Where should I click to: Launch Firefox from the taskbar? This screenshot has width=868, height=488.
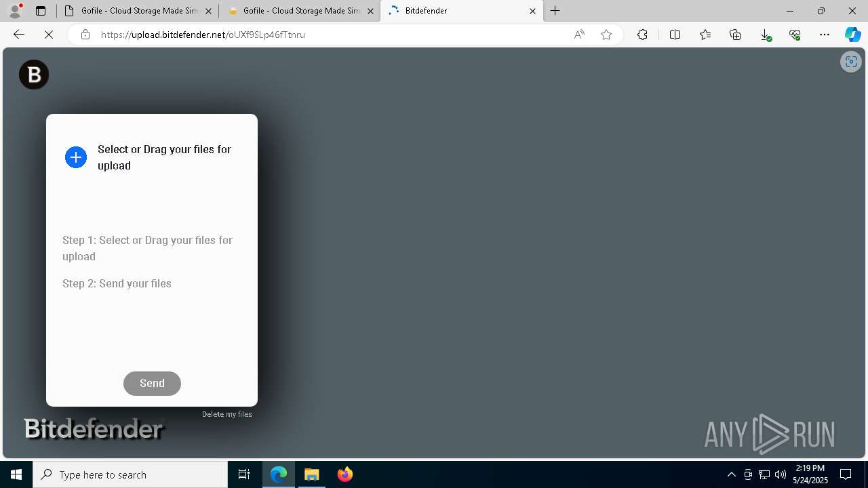[x=345, y=474]
